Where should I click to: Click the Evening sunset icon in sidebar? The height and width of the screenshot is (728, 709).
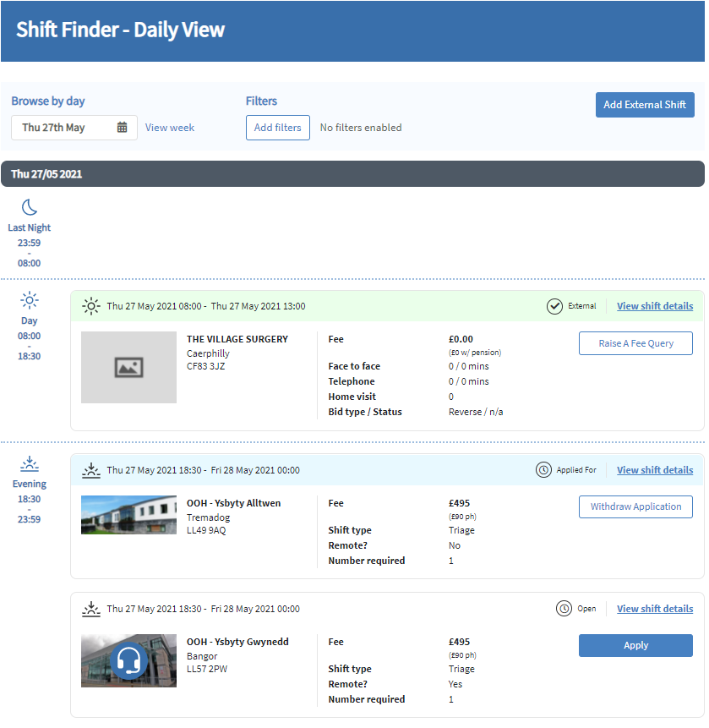[x=30, y=463]
